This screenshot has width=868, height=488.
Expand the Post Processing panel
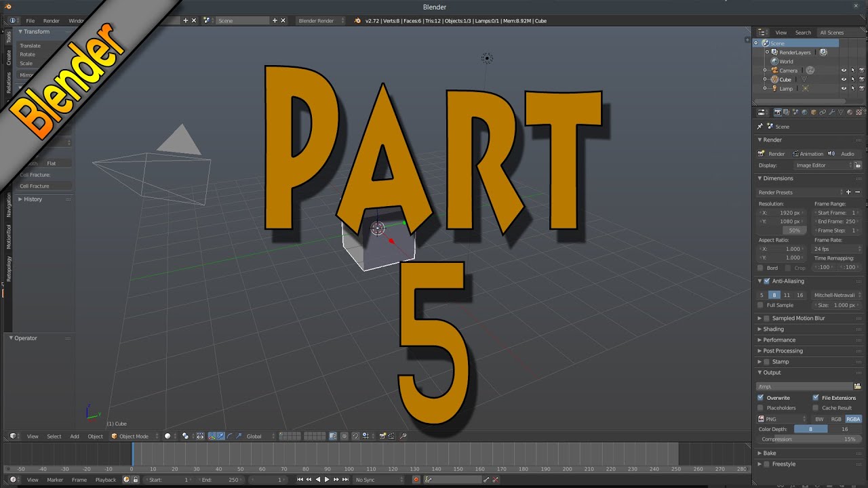pos(783,350)
